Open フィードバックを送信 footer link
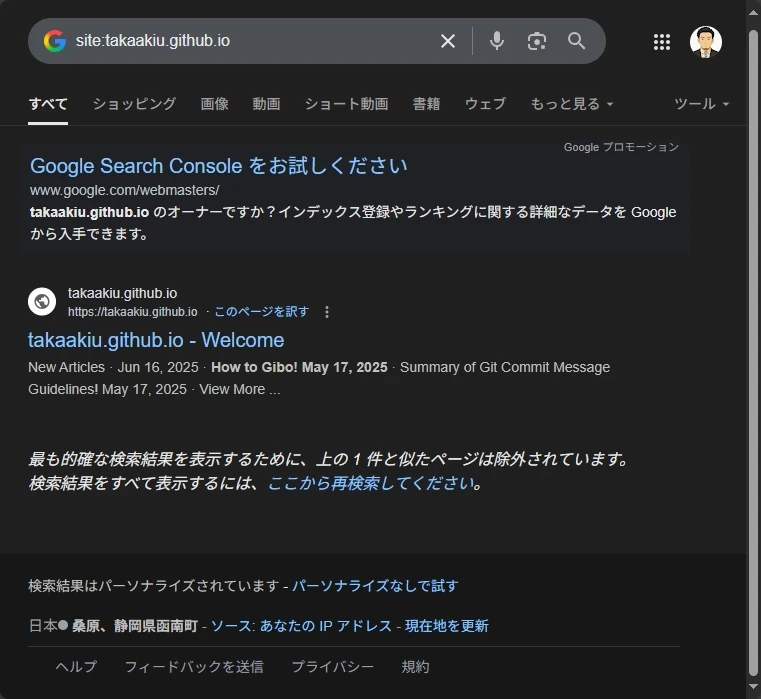 [194, 666]
